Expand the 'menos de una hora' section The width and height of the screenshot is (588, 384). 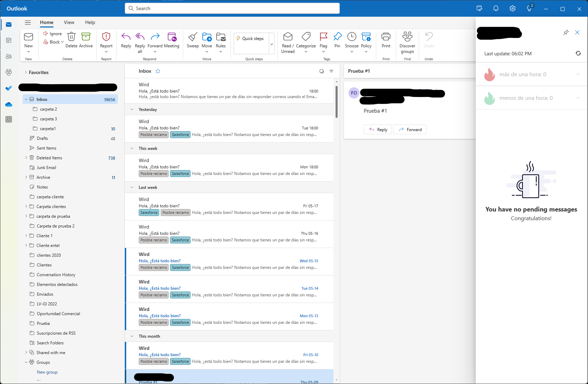578,98
